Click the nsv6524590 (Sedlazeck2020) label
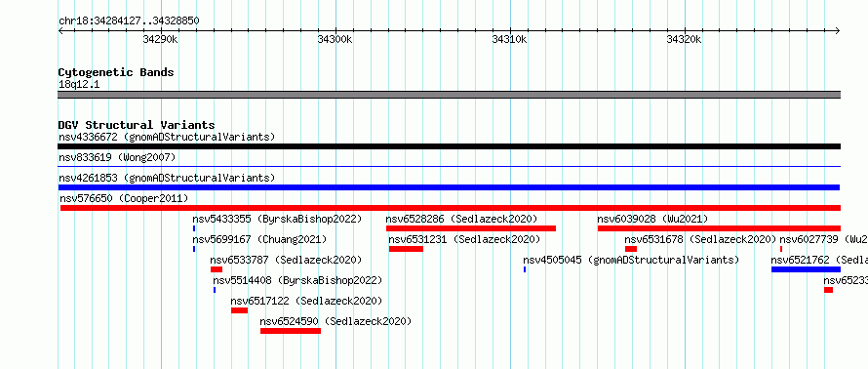Image resolution: width=868 pixels, height=369 pixels. pyautogui.click(x=335, y=321)
